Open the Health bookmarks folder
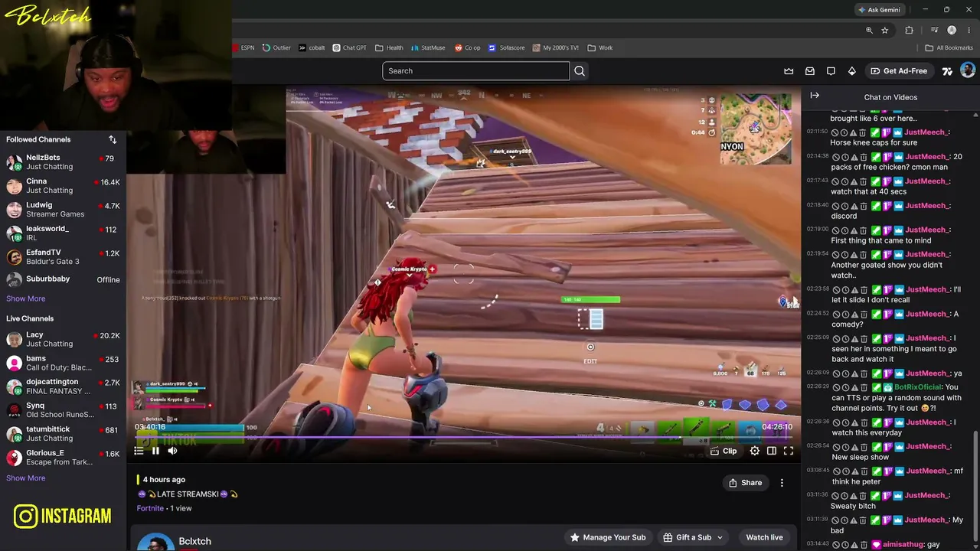 coord(389,47)
